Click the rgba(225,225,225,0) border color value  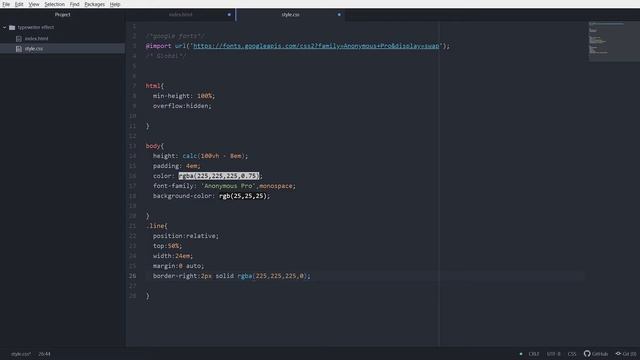(x=272, y=276)
